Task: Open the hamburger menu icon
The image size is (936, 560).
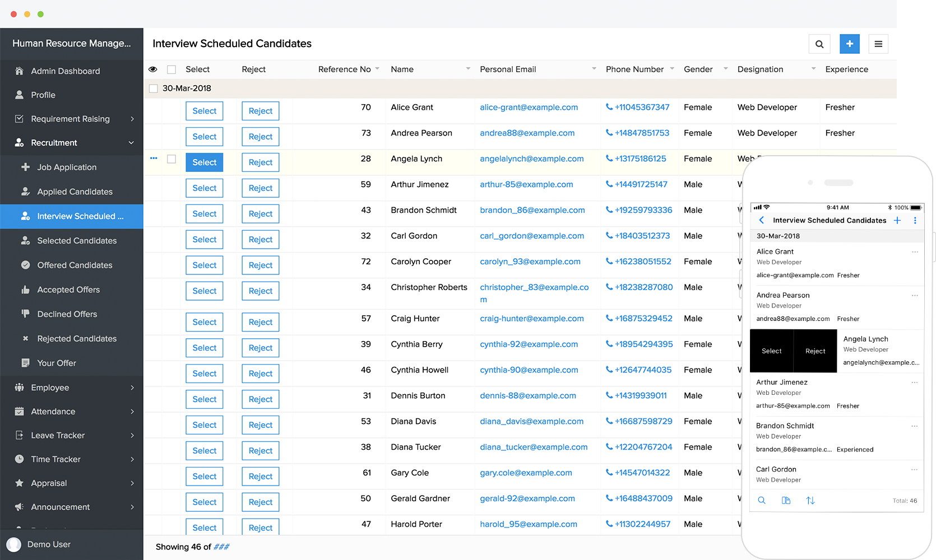Action: 878,44
